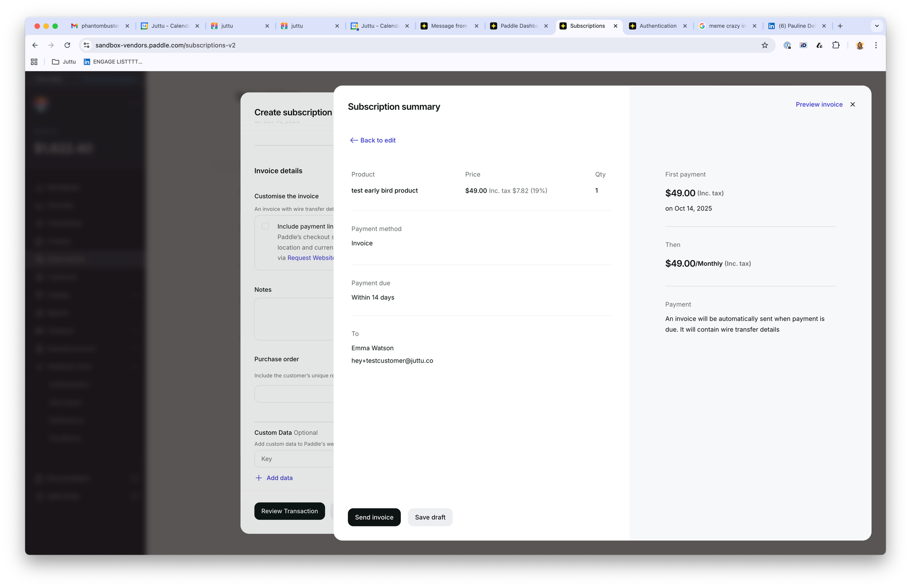Image resolution: width=911 pixels, height=588 pixels.
Task: Open the Juttu bookmarks folder
Action: 64,61
